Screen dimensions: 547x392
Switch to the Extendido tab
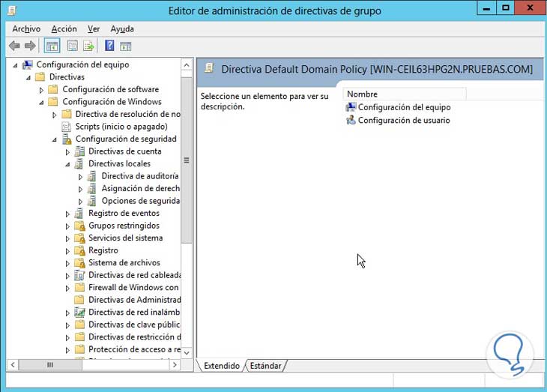pos(222,366)
